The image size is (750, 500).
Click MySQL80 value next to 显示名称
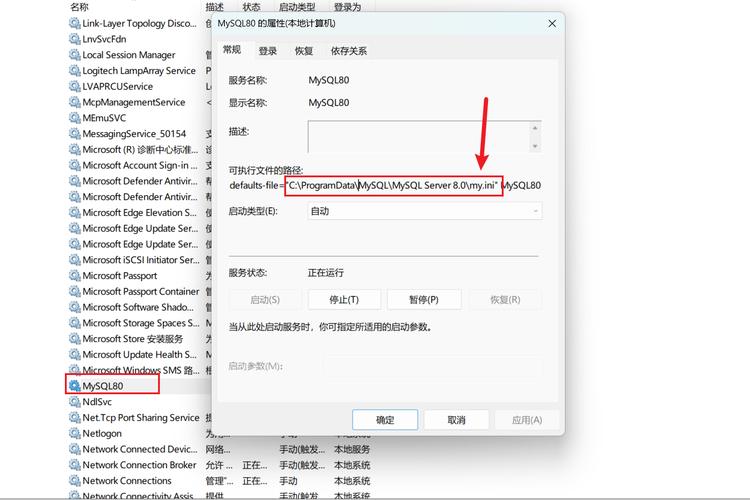[329, 102]
